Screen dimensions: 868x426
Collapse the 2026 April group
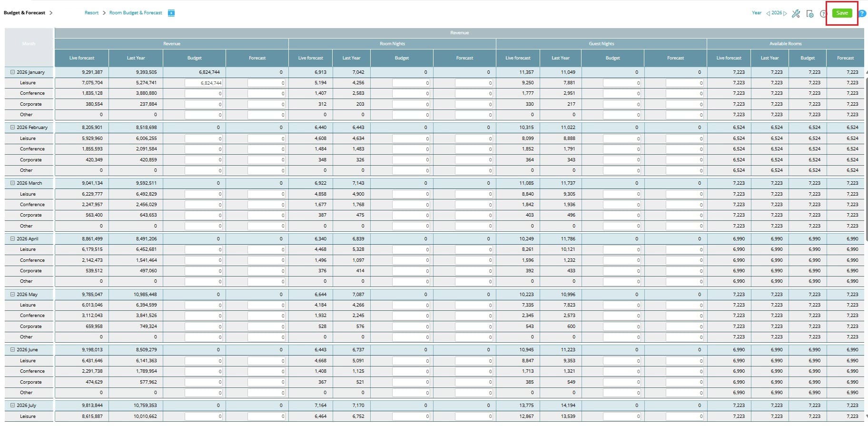pyautogui.click(x=13, y=238)
